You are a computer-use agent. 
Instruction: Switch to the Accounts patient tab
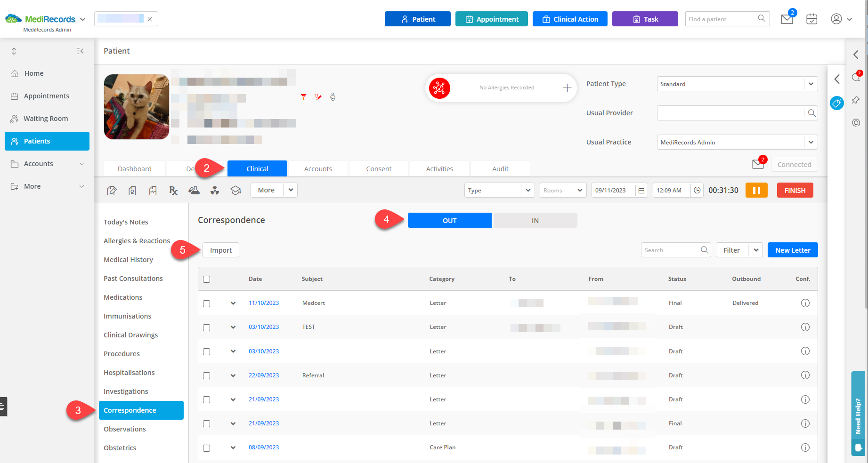coord(318,169)
